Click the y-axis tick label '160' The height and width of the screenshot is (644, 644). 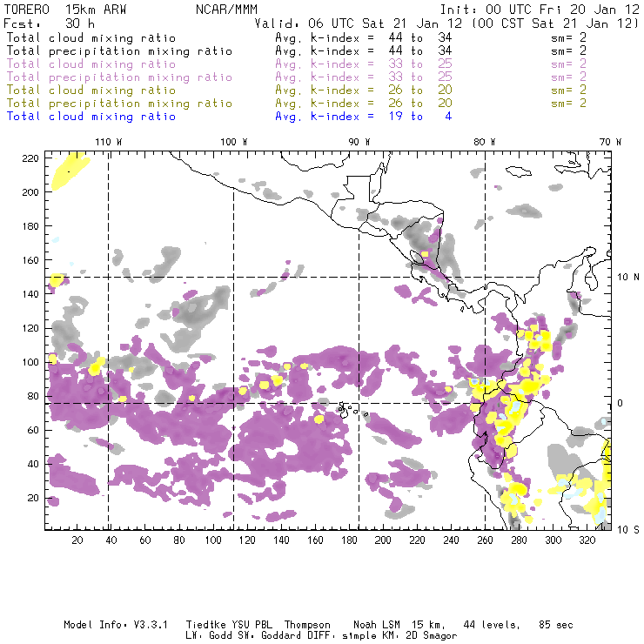(30, 260)
